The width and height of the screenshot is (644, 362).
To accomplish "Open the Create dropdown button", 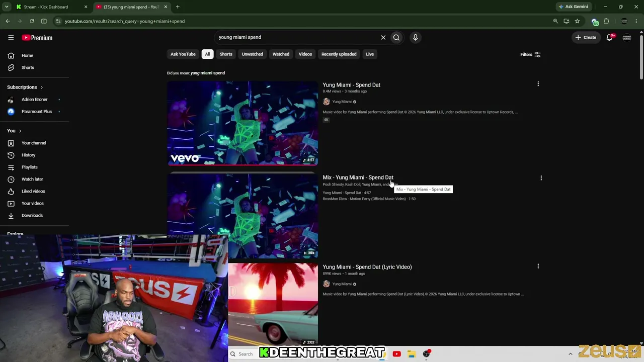I will pos(586,37).
